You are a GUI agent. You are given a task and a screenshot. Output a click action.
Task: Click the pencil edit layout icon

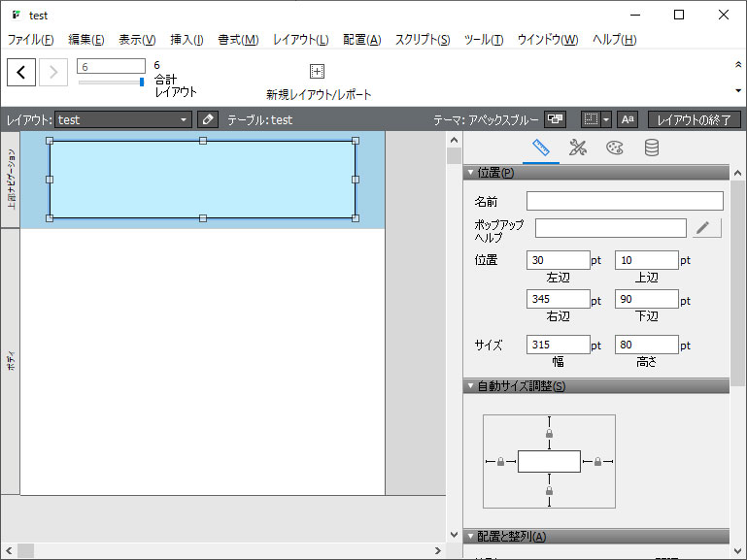click(x=208, y=119)
